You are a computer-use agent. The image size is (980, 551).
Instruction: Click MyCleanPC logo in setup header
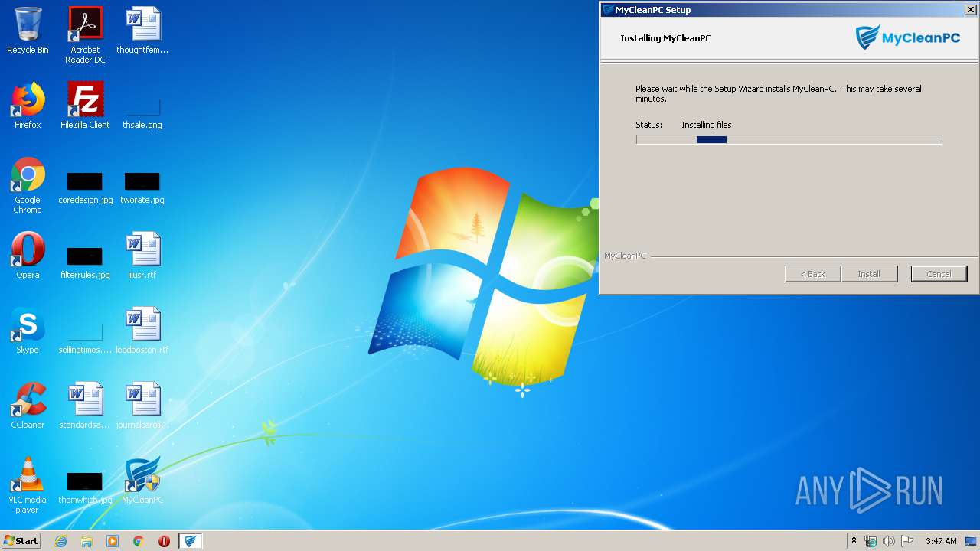pyautogui.click(x=907, y=37)
